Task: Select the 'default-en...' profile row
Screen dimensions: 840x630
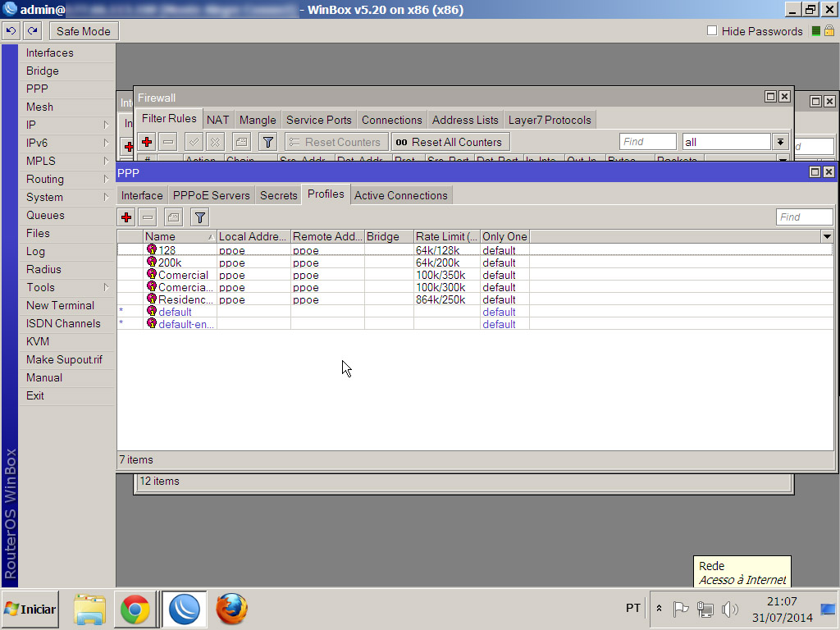Action: (x=475, y=323)
